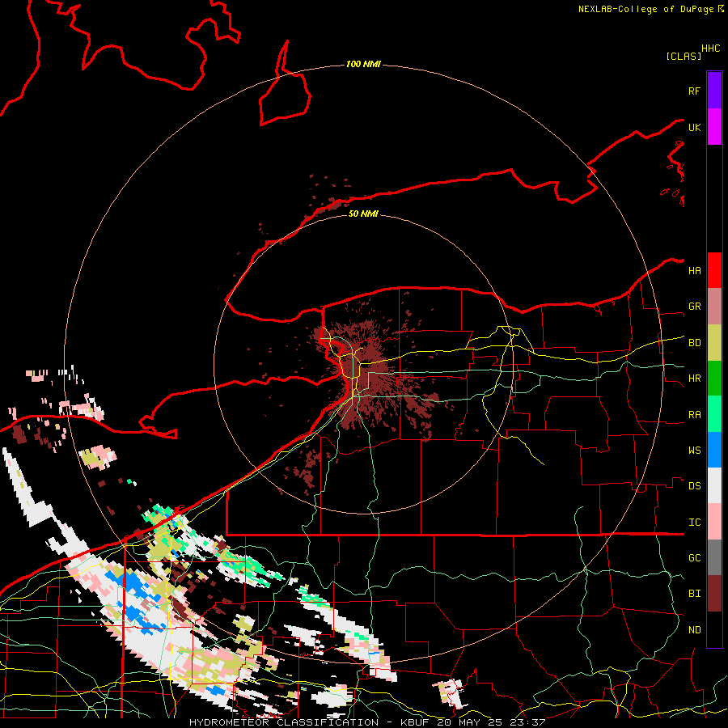
Task: Click the RF legend label
Action: [694, 91]
